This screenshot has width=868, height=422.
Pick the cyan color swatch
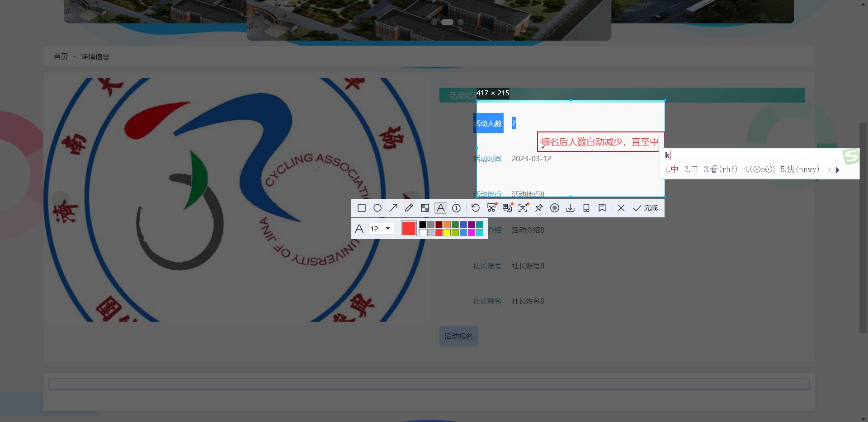(480, 233)
